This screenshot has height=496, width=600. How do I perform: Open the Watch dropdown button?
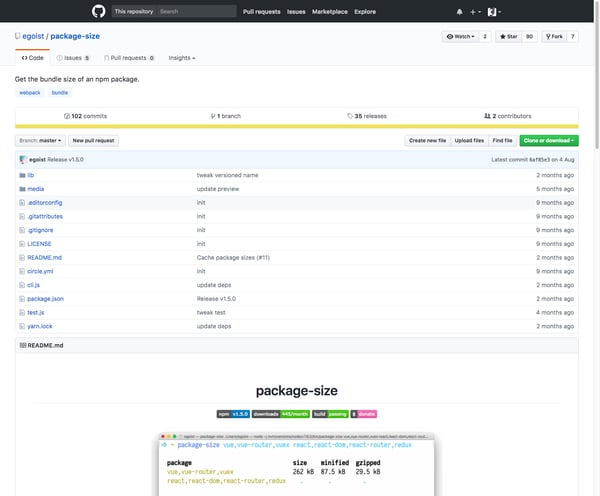click(461, 37)
